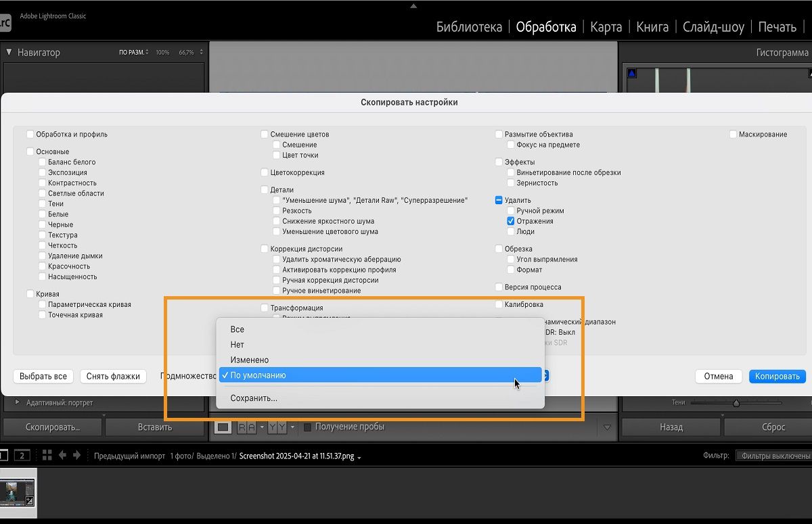Viewport: 812px width, 524px height.
Task: Select the loupe view icon in the toolbar
Action: click(x=223, y=427)
